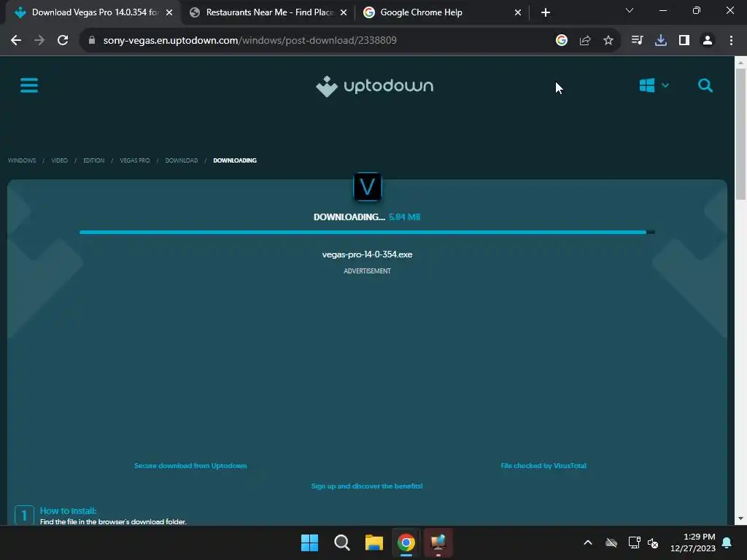The height and width of the screenshot is (560, 747).
Task: Close the Download Vegas Pro tab
Action: point(169,12)
